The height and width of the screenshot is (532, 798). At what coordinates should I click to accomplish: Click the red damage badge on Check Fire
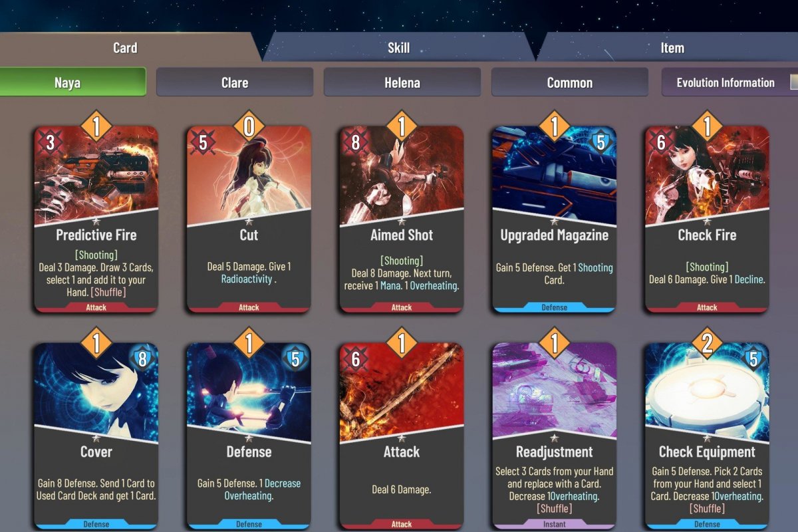[x=661, y=142]
